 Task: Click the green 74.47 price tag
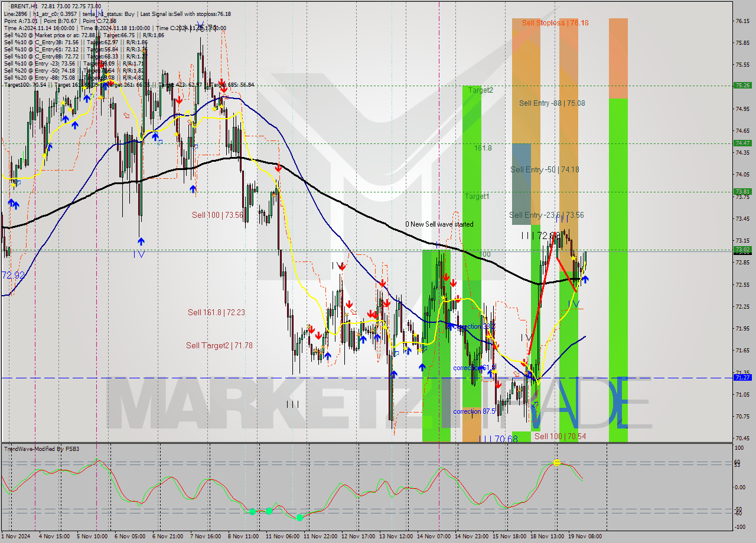pos(742,143)
